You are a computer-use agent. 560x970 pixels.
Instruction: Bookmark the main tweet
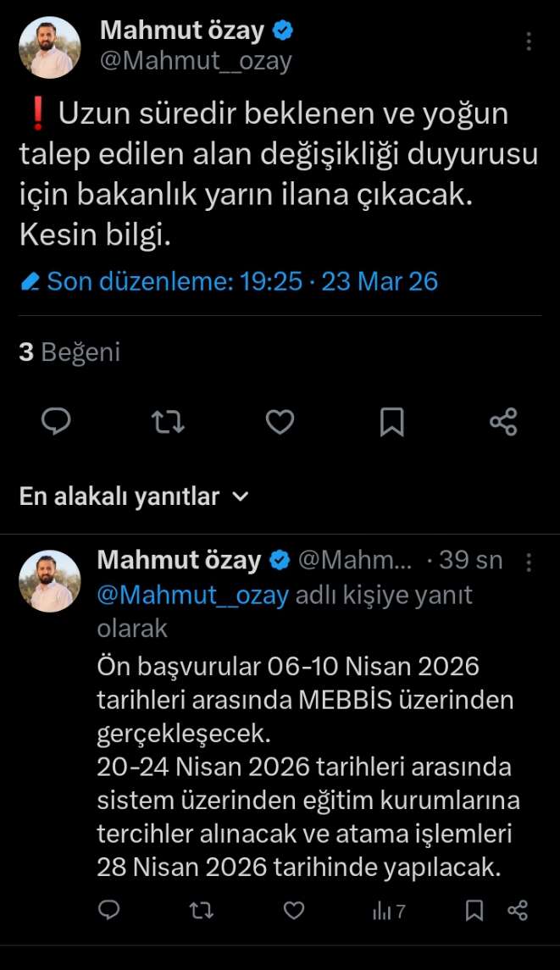point(391,421)
